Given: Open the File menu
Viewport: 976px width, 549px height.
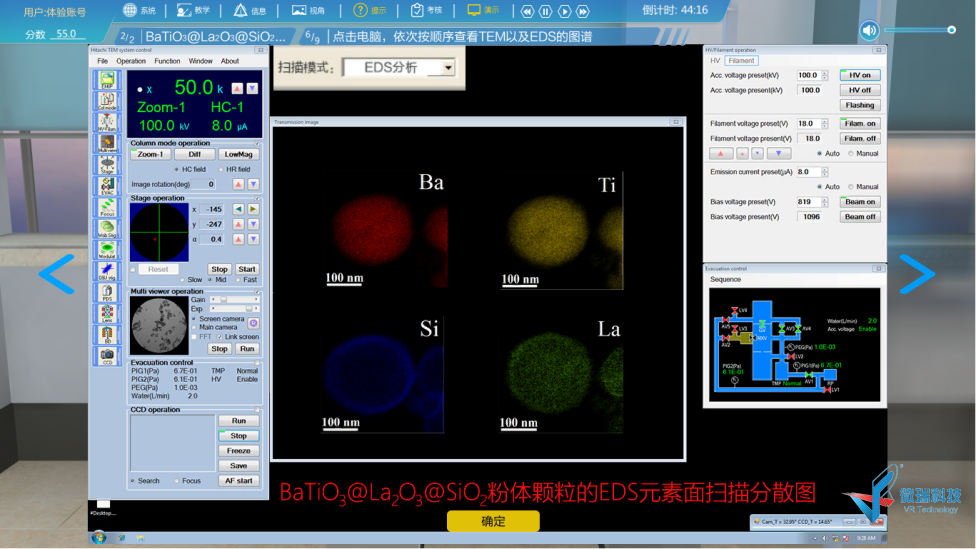Looking at the screenshot, I should click(x=103, y=61).
